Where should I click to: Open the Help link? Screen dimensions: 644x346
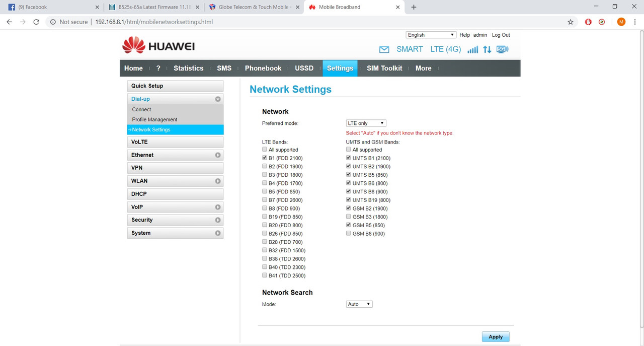tap(464, 35)
